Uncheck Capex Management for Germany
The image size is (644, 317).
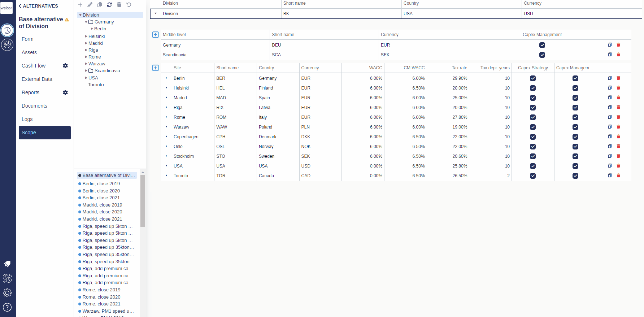click(542, 45)
